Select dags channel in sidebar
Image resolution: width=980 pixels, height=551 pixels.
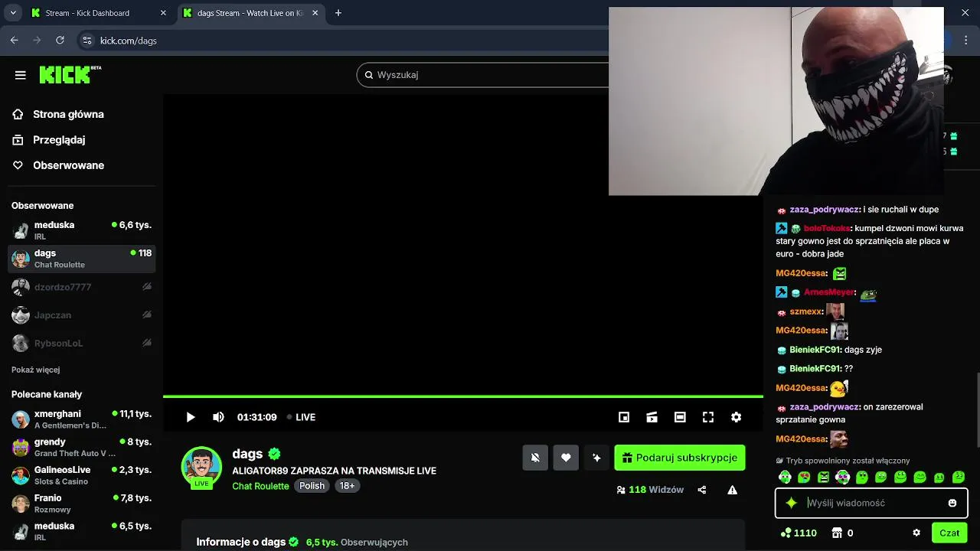[x=82, y=259]
